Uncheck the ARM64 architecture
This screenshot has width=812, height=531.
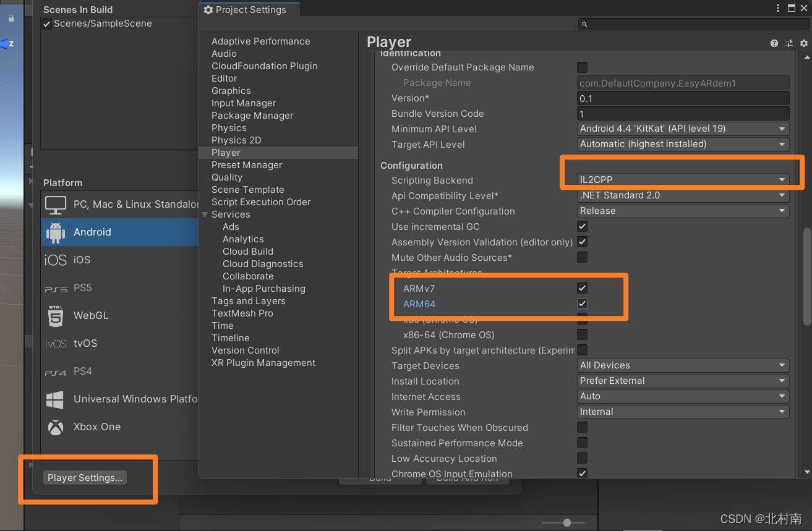pos(582,304)
